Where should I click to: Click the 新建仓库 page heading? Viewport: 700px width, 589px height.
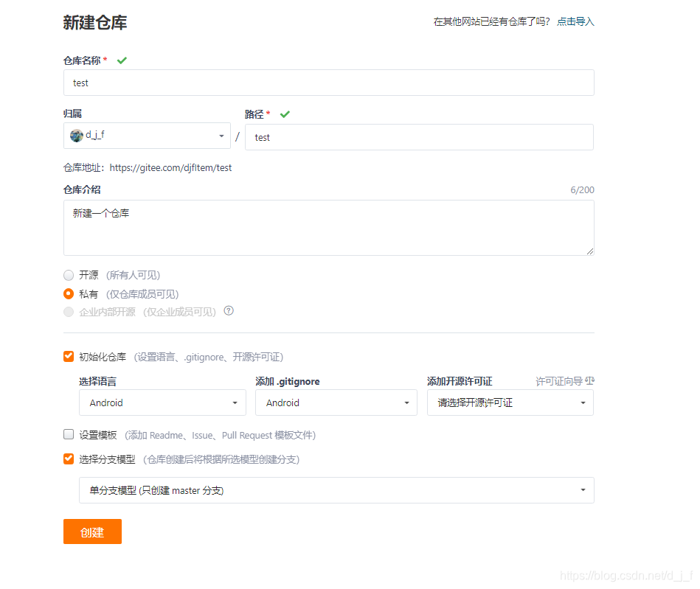(x=95, y=22)
